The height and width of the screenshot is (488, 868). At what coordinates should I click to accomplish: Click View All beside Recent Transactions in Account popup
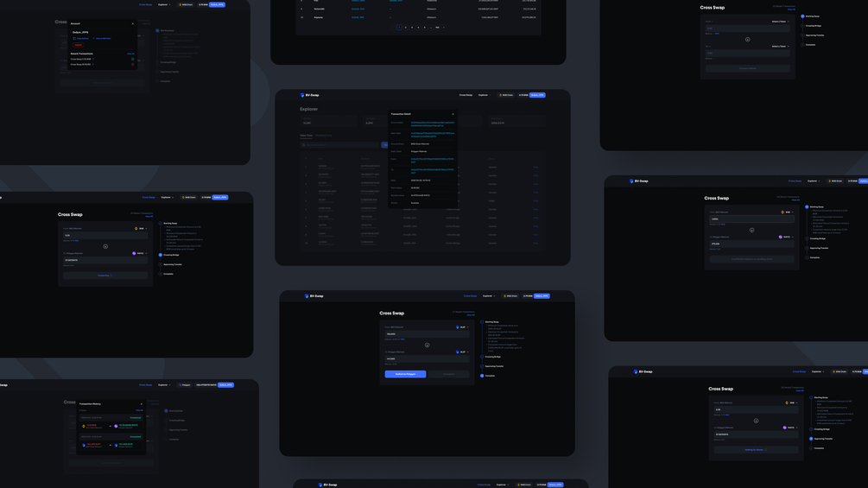pos(130,54)
